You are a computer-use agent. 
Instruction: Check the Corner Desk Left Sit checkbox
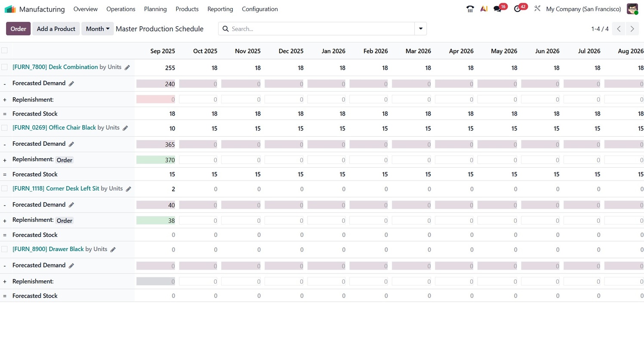[4, 188]
